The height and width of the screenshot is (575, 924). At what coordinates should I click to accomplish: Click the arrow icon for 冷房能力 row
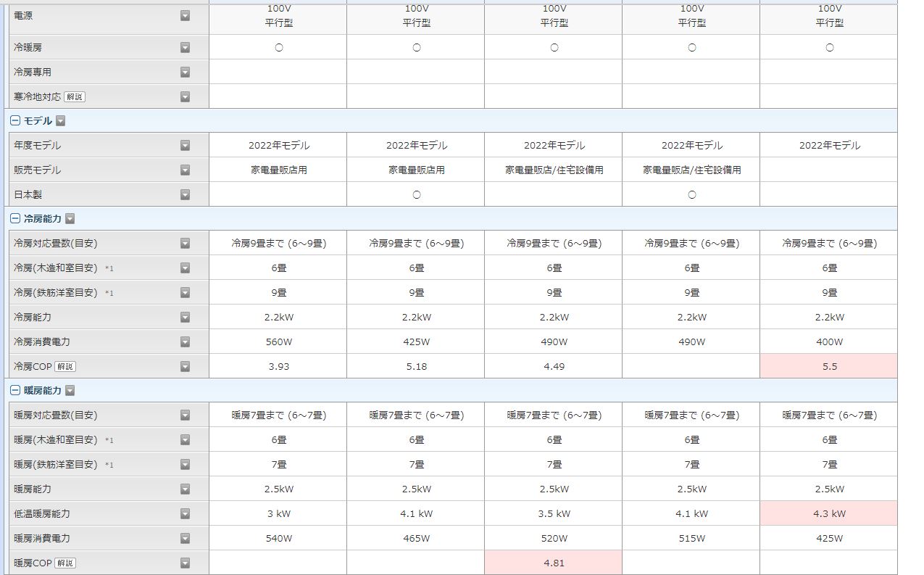tap(185, 317)
